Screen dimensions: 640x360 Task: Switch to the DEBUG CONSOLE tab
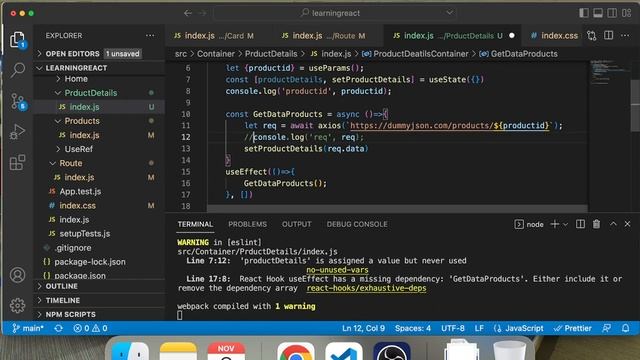[x=357, y=224]
